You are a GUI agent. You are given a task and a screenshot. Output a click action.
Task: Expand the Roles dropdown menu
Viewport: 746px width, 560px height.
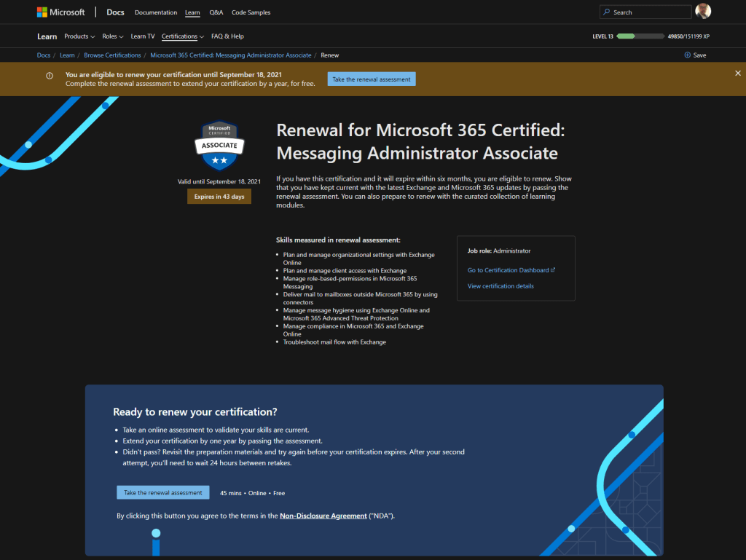[x=113, y=36]
